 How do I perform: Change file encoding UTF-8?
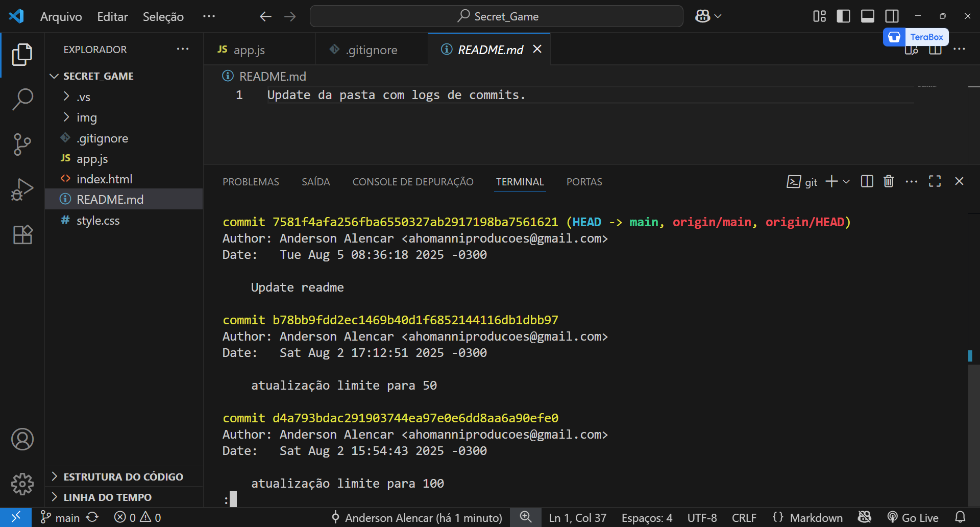click(x=702, y=518)
